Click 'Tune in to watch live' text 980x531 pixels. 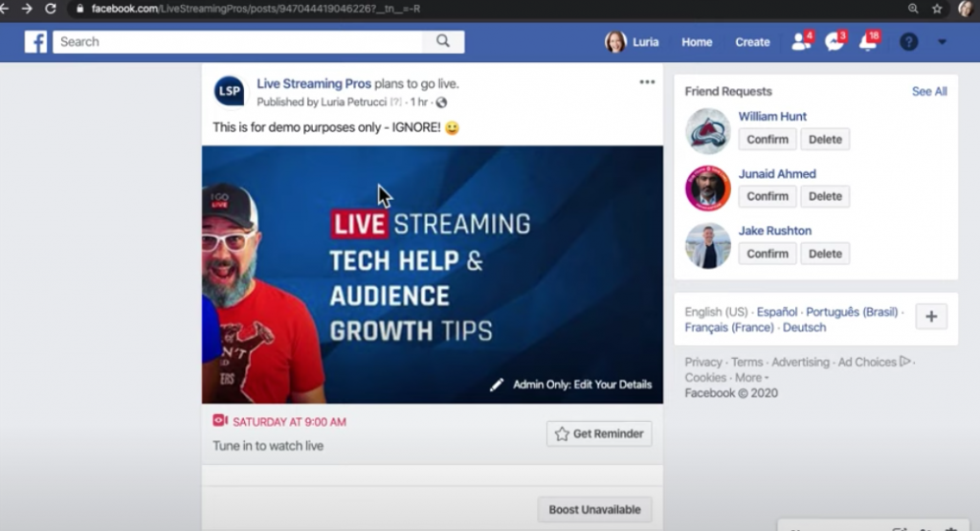point(268,446)
